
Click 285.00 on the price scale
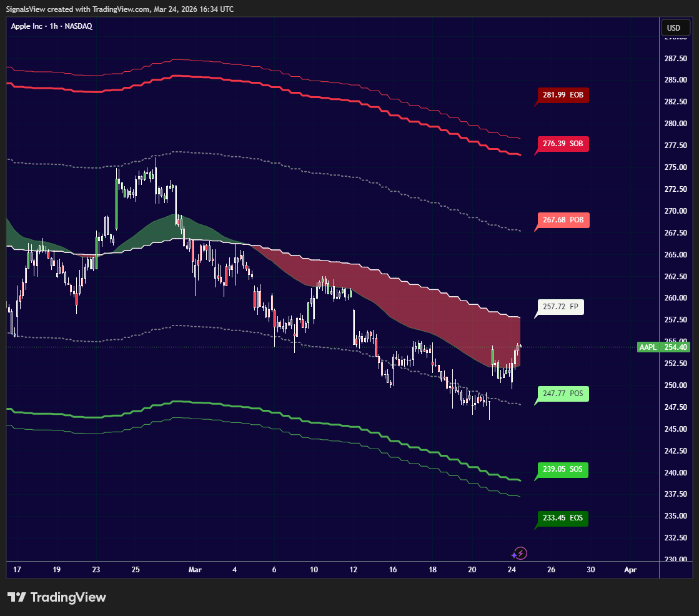click(676, 80)
